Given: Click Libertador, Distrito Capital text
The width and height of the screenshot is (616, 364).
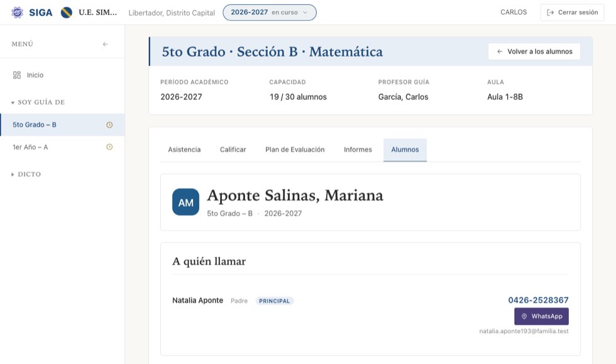Looking at the screenshot, I should tap(172, 13).
